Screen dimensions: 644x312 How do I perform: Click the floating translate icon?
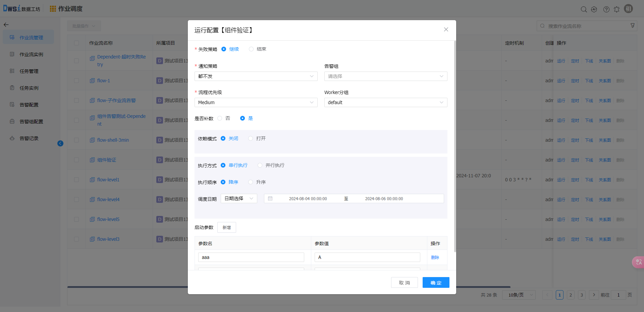click(638, 262)
